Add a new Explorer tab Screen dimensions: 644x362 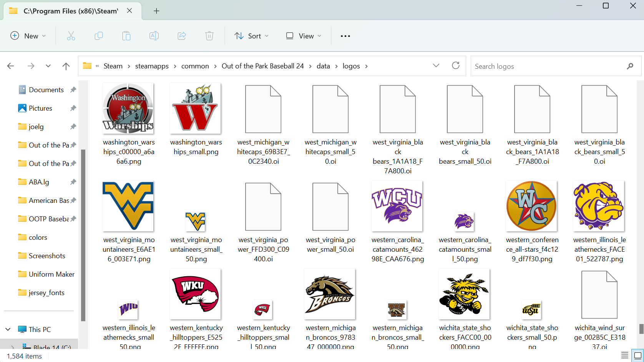pyautogui.click(x=156, y=11)
